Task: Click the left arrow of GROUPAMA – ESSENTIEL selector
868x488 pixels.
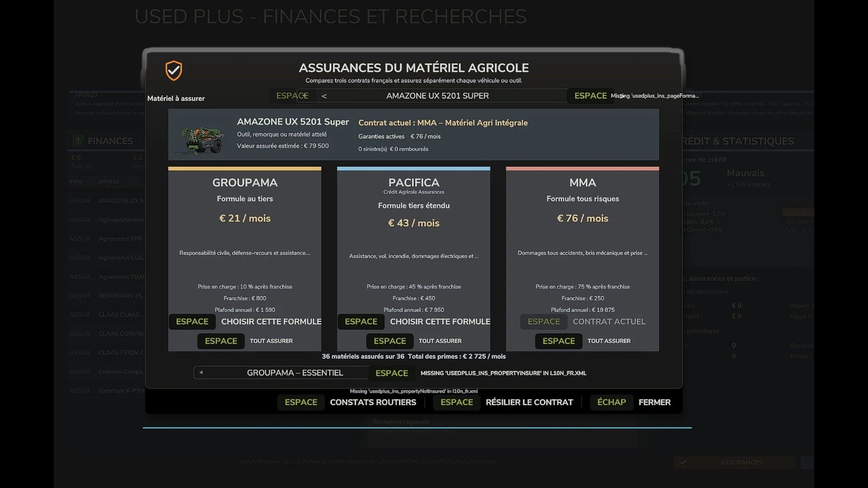Action: pyautogui.click(x=201, y=373)
